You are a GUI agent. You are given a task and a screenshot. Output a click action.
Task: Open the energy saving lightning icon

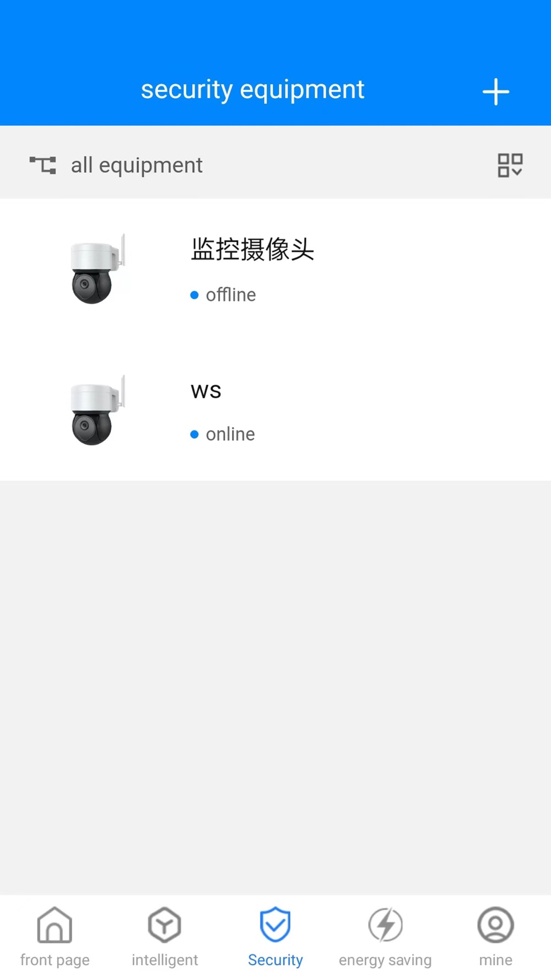pyautogui.click(x=385, y=924)
